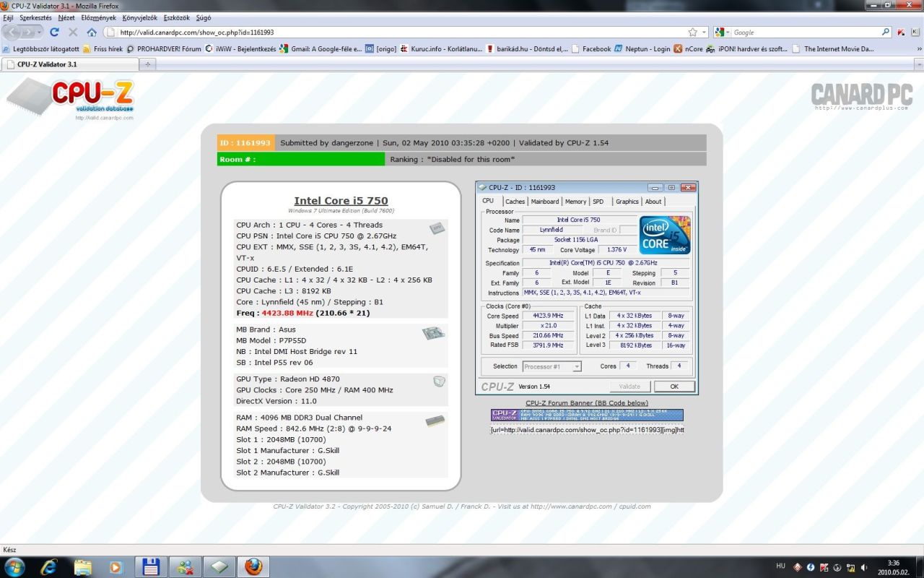Click the CPU-Z forum banner image

587,415
